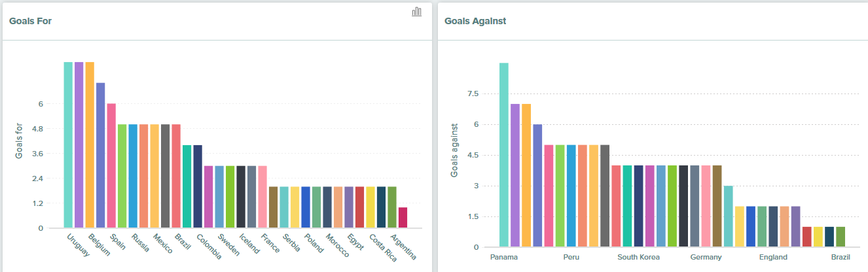Click the Belgium bar in Goals For chart
Viewport: 868px width, 272px height.
pos(90,144)
